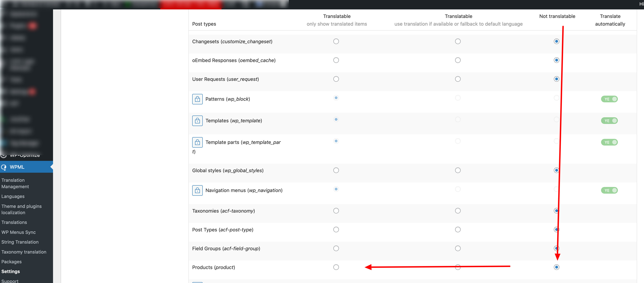Screen dimensions: 644x283
Task: Select the locked Patterns only-translated radio
Action: point(336,98)
